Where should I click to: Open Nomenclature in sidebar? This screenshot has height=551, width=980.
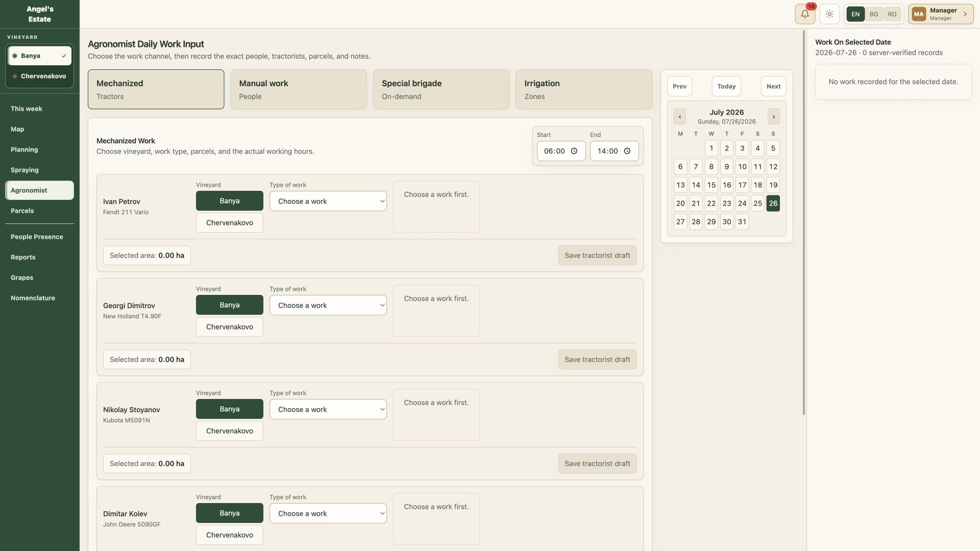(x=39, y=298)
